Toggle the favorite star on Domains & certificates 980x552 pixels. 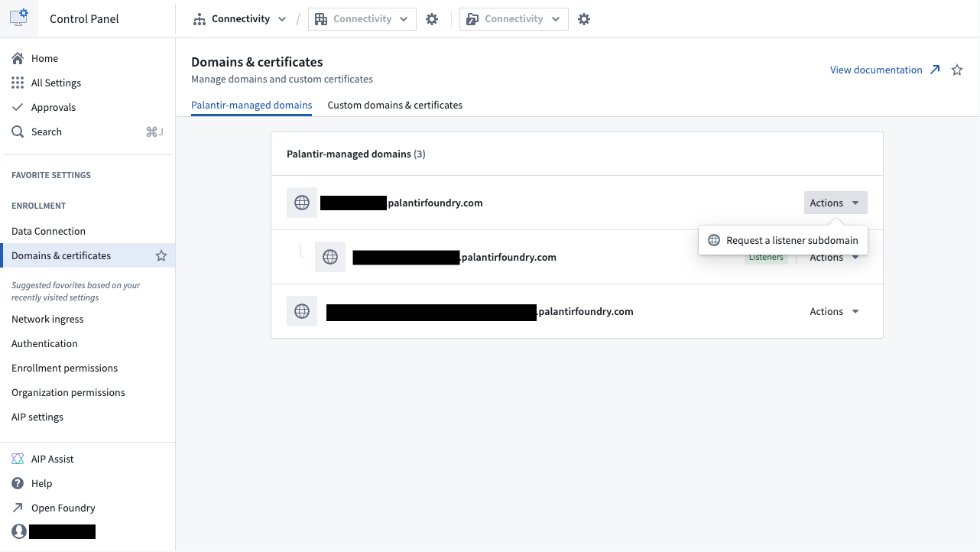[161, 255]
